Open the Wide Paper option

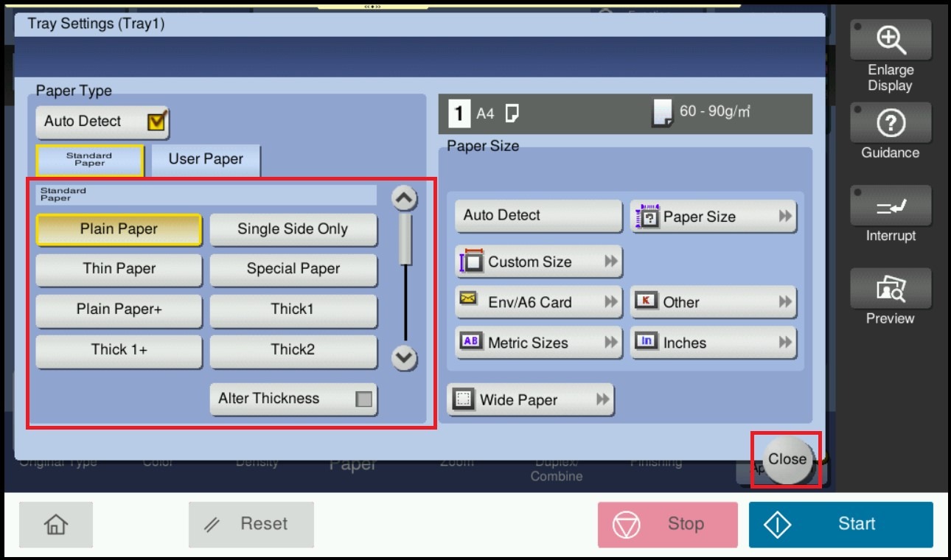(530, 400)
